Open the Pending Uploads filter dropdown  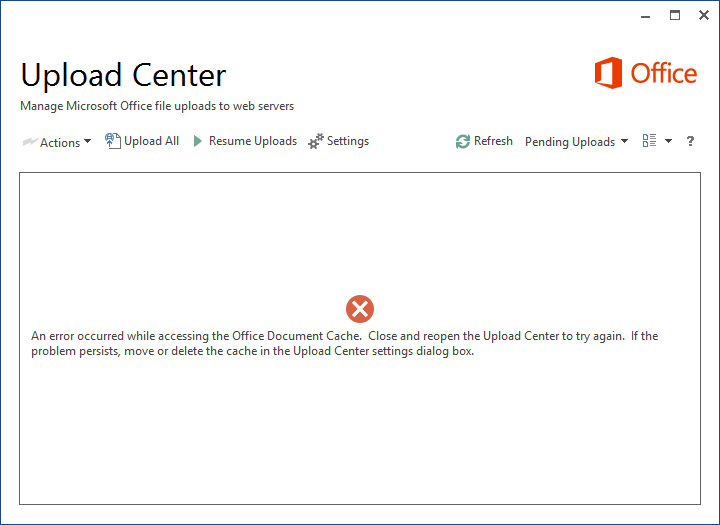[x=576, y=142]
